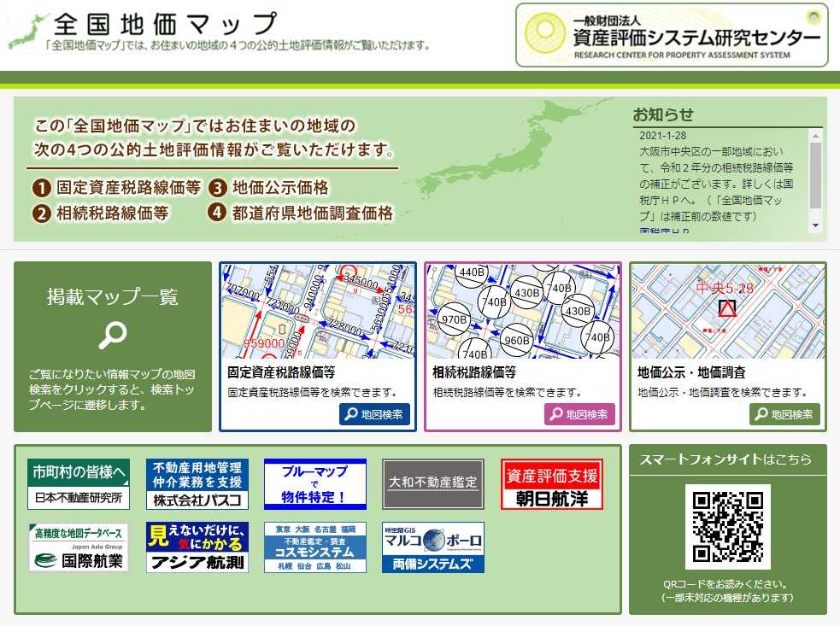Click the お知らせ heading

pyautogui.click(x=663, y=114)
